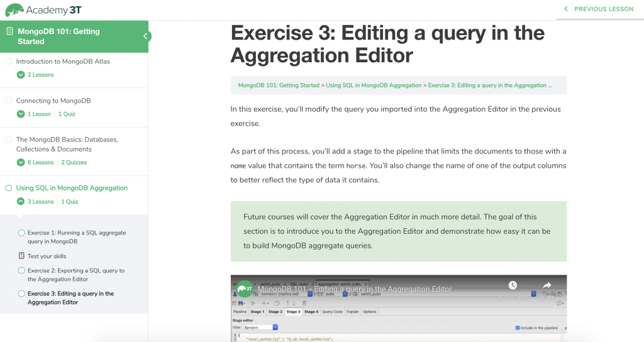Click breadcrumb MongoDB 101: Getting Started

[x=279, y=85]
